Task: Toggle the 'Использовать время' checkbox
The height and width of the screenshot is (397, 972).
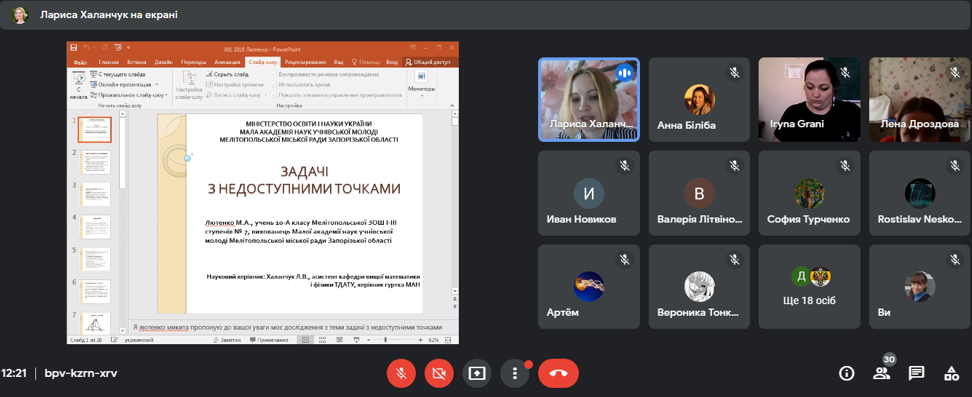Action: (x=274, y=84)
